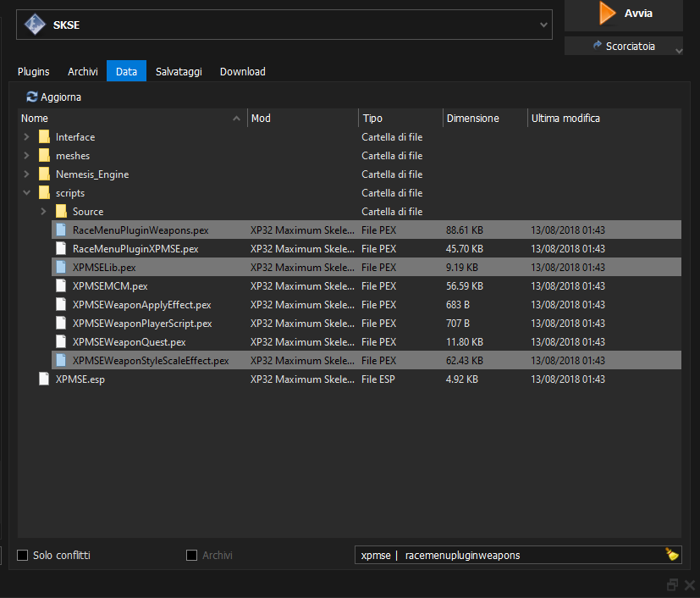
Task: Select XPMSEWeaponStyleScaleEffect.pex file name
Action: click(x=151, y=360)
